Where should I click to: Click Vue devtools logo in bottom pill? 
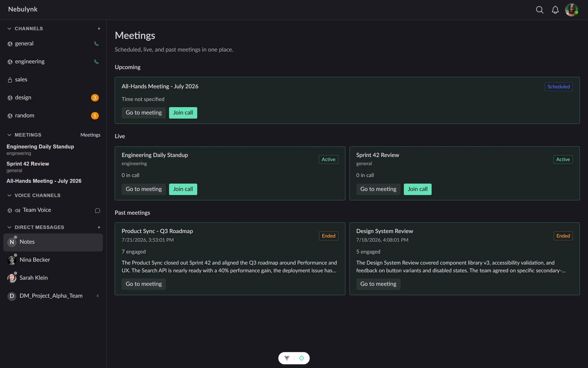click(287, 358)
